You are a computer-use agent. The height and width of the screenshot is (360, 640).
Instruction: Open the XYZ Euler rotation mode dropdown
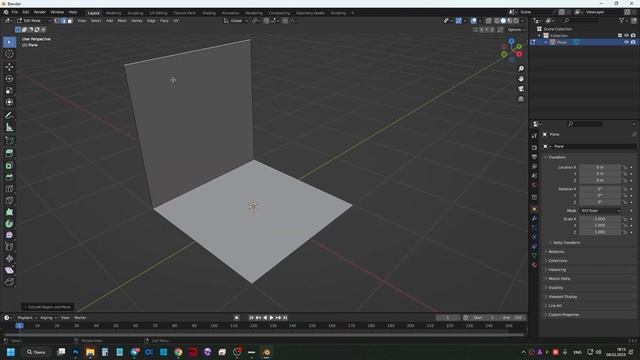click(600, 211)
